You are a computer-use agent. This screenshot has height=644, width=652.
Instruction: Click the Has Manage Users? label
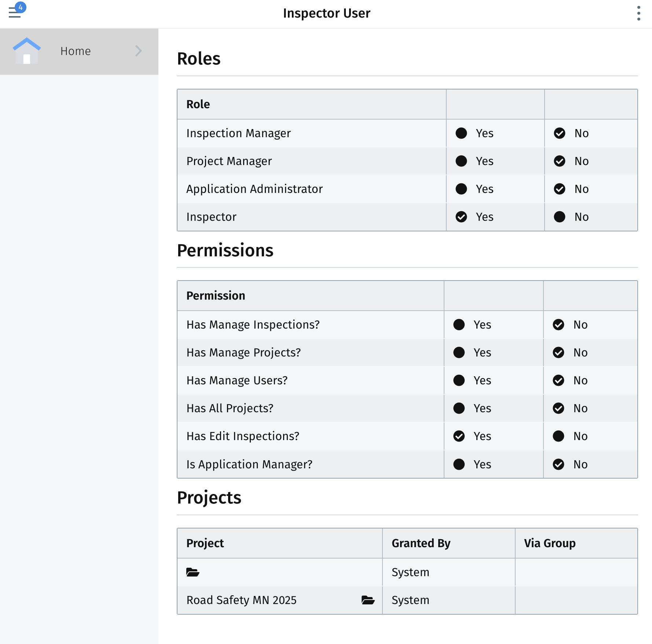click(x=237, y=380)
